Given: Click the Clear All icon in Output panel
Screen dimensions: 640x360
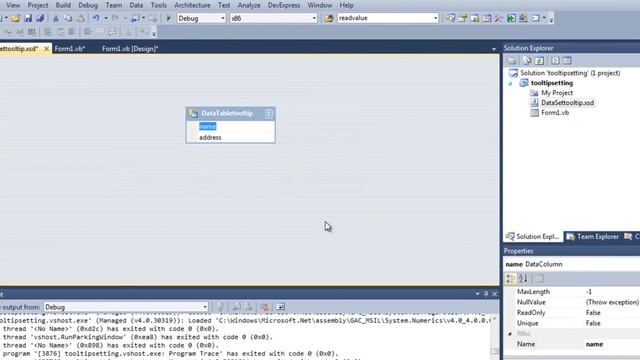Looking at the screenshot, I should pos(265,307).
